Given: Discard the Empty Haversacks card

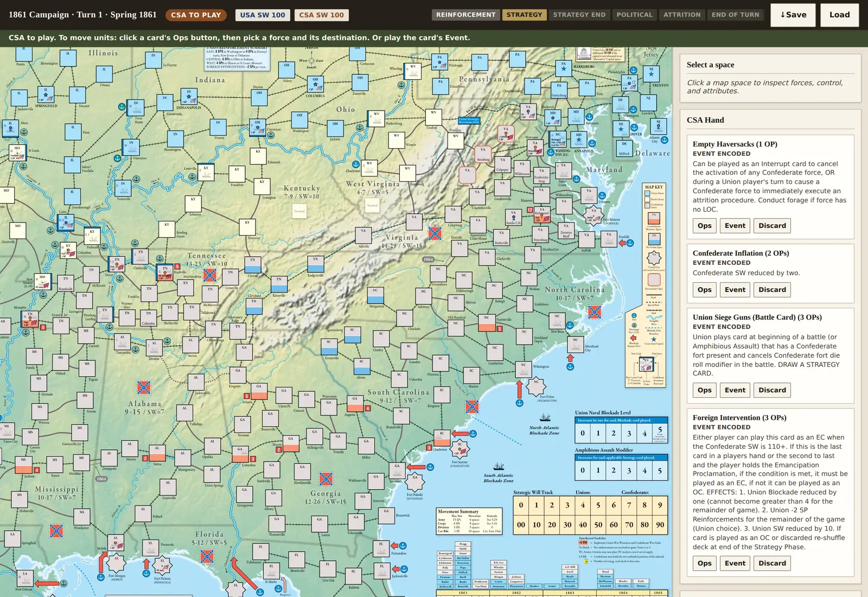Looking at the screenshot, I should (772, 226).
